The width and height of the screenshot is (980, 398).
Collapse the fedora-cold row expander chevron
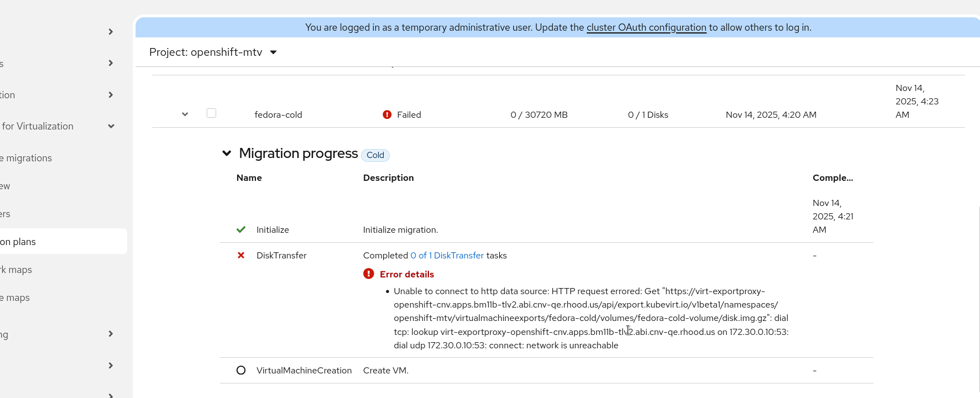185,114
